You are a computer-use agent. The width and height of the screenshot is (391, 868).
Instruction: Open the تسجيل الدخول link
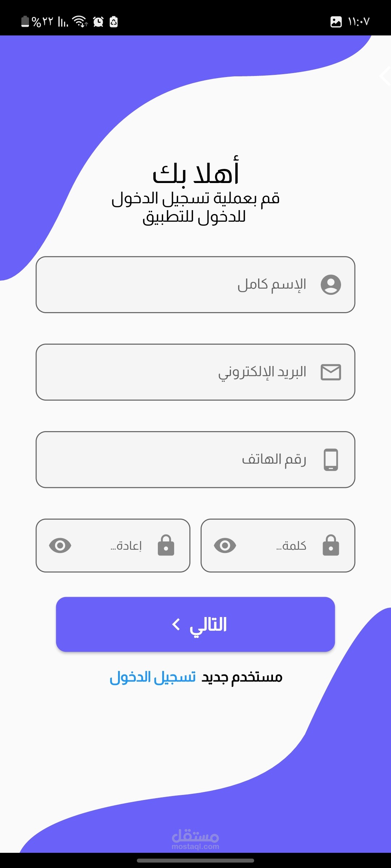coord(153,677)
